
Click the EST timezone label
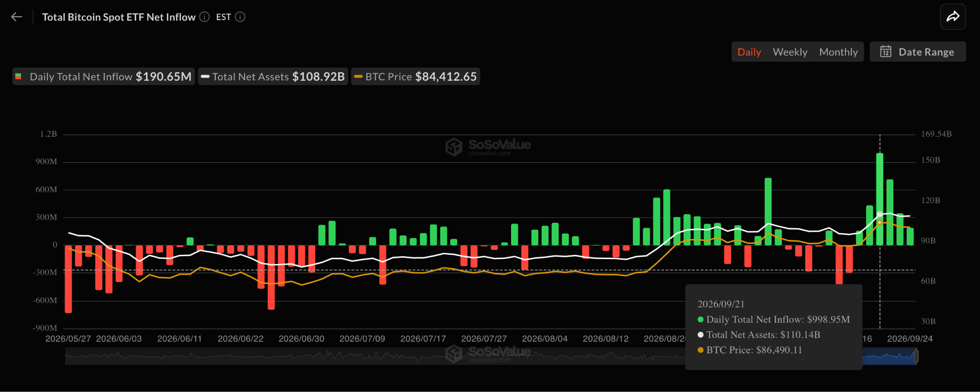223,17
